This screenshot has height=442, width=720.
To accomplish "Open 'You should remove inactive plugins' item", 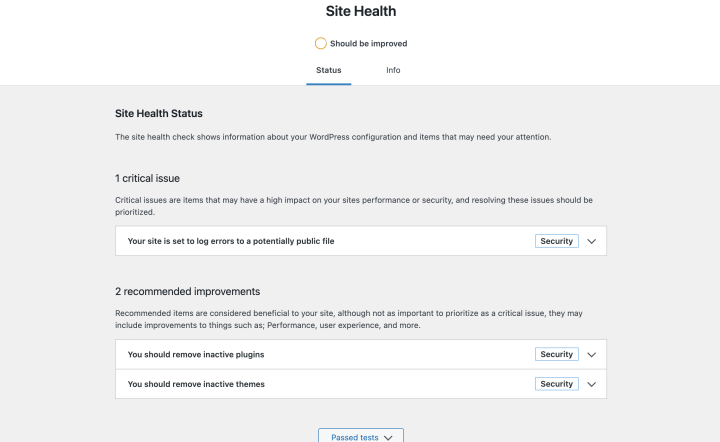I will 196,354.
